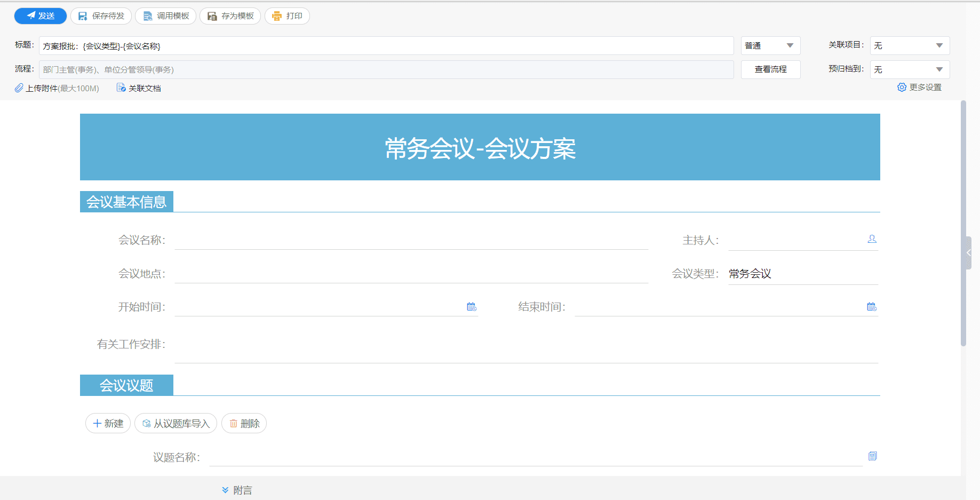980x500 pixels.
Task: Click the 关联文档 linked document icon
Action: pos(121,88)
